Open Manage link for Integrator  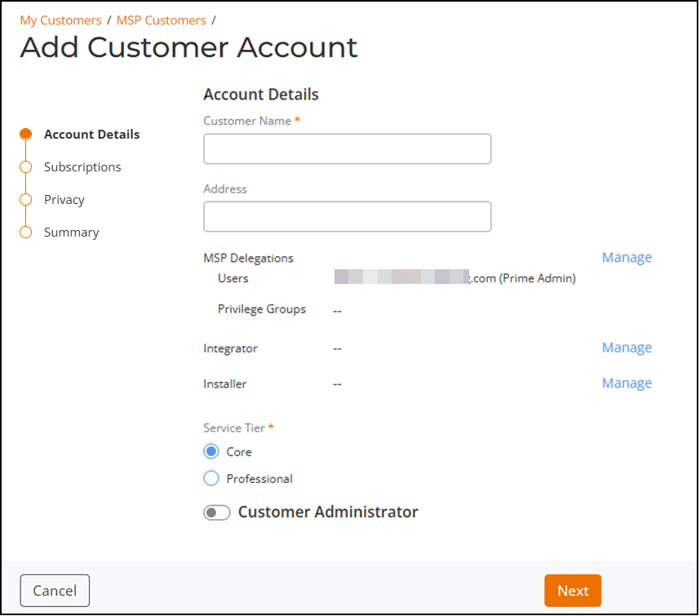tap(627, 348)
